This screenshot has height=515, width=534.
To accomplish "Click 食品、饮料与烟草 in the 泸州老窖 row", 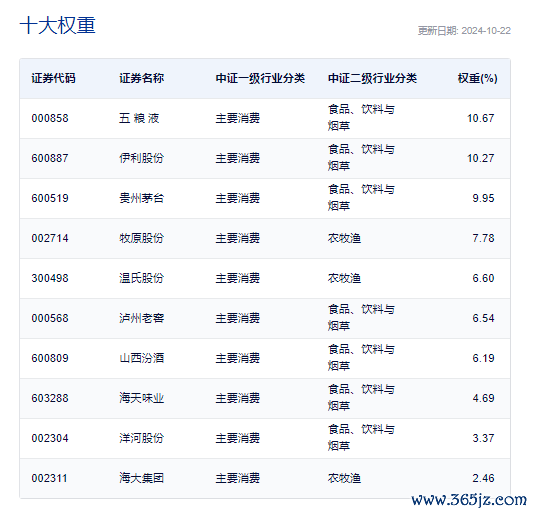I will pos(361,318).
